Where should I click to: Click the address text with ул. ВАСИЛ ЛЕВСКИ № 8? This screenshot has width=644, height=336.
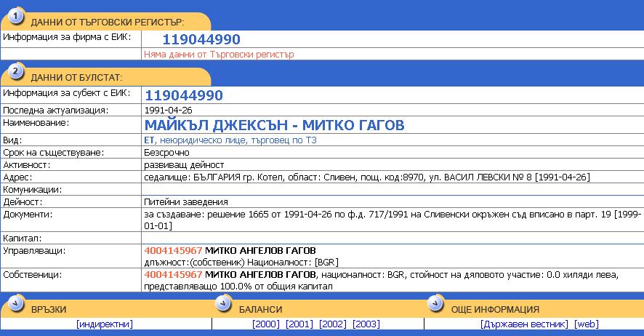tap(367, 177)
